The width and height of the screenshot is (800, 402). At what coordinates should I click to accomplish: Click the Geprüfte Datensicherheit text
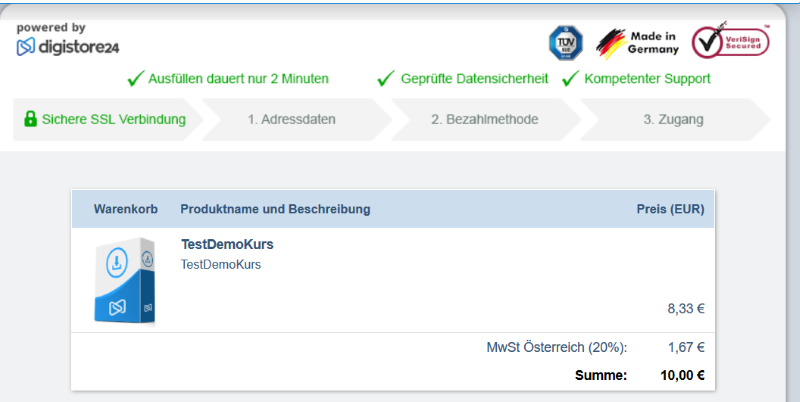point(474,78)
